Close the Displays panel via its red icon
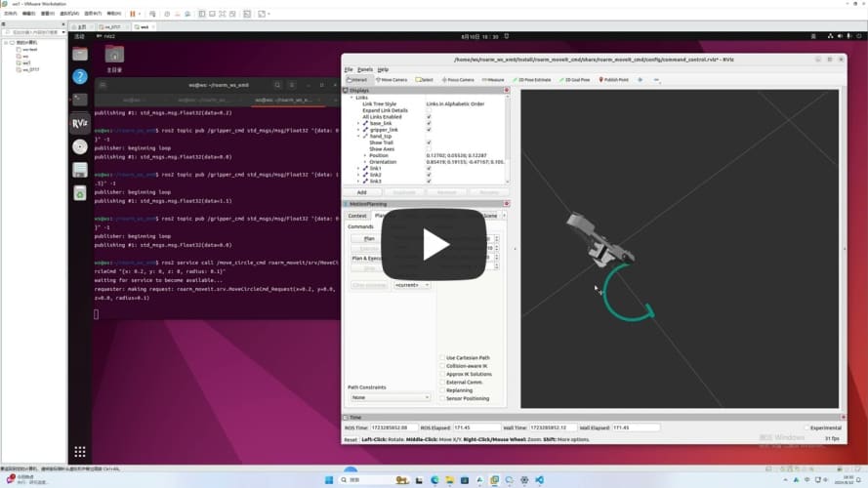The width and height of the screenshot is (868, 488). tap(506, 90)
